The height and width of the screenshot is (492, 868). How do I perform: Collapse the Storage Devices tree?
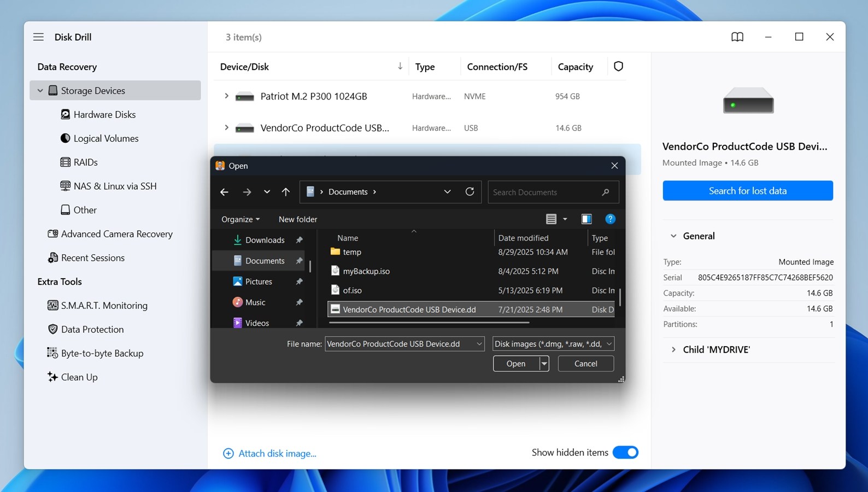click(x=40, y=91)
